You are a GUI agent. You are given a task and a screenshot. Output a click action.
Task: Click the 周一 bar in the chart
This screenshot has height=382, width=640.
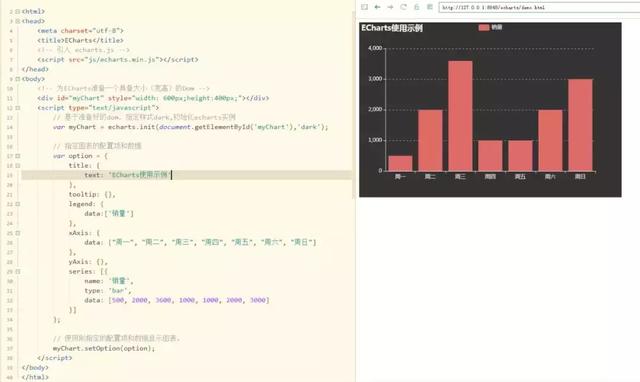400,163
